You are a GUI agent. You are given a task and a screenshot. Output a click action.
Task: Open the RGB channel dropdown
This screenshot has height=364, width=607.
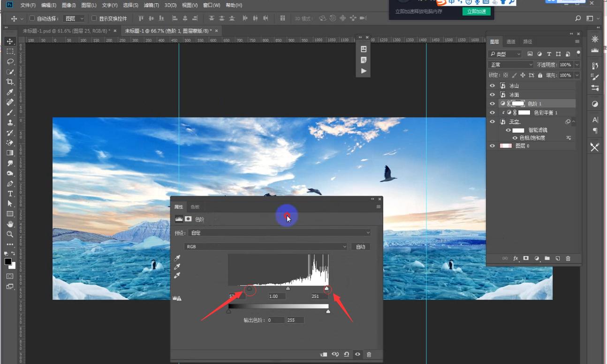[266, 247]
